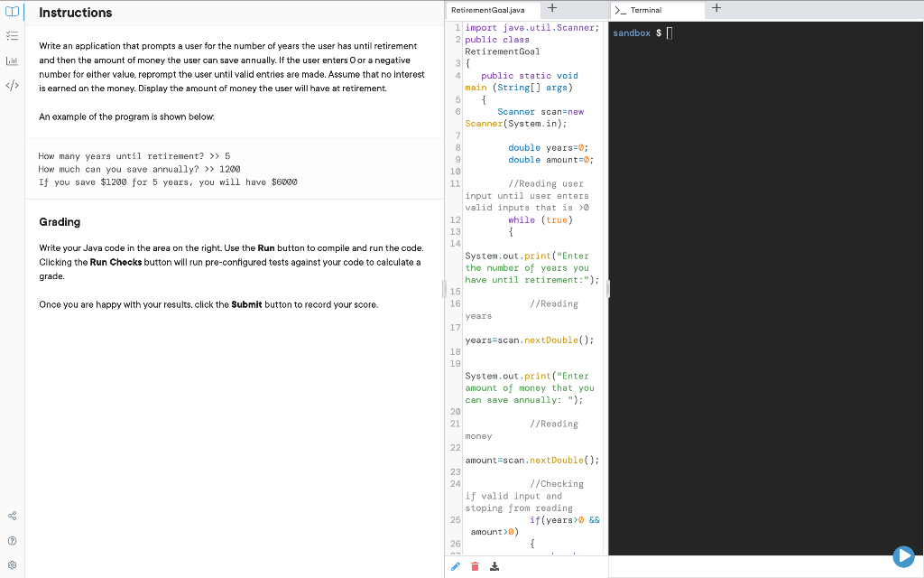Viewport: 924px width, 578px height.
Task: Click the share icon near the bottom left
Action: (13, 515)
